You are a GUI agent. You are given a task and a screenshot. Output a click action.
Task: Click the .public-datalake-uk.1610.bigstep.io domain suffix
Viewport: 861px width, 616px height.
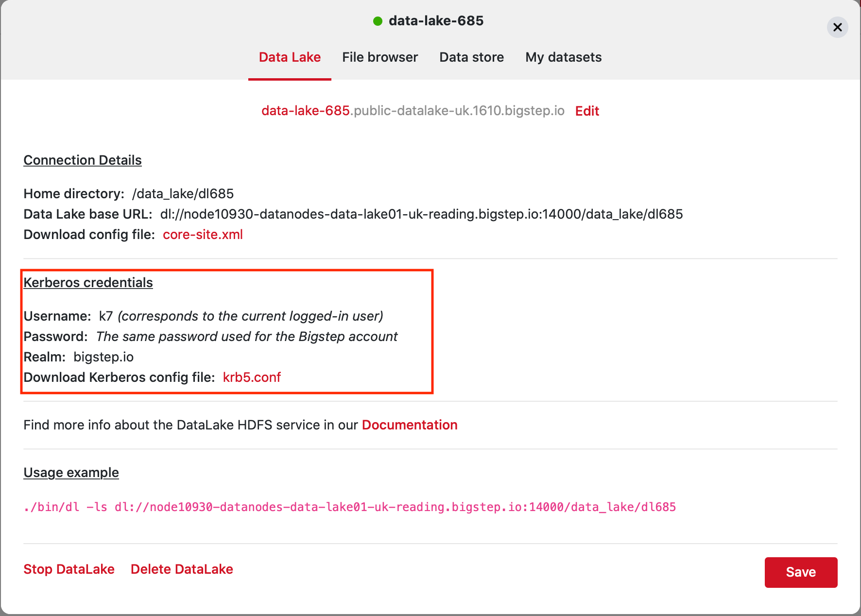457,111
